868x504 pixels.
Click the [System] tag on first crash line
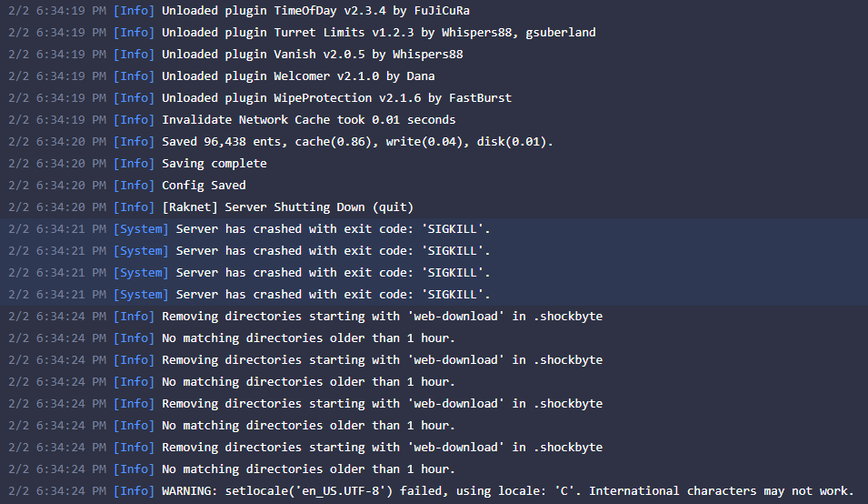point(141,228)
